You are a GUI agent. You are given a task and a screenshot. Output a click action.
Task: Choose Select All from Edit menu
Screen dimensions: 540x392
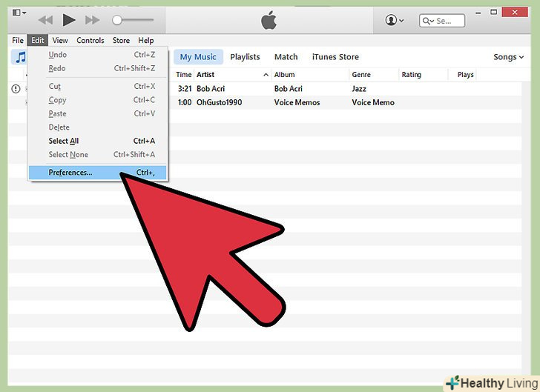tap(98, 141)
